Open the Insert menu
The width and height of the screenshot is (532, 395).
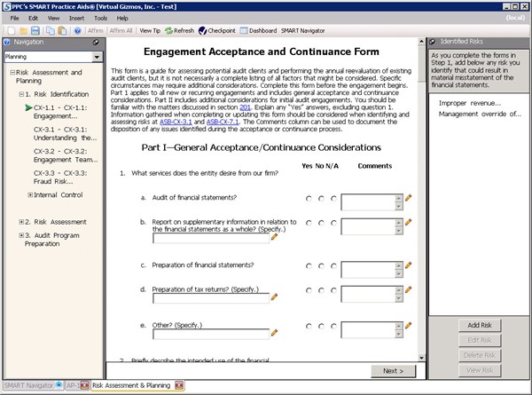tap(78, 17)
